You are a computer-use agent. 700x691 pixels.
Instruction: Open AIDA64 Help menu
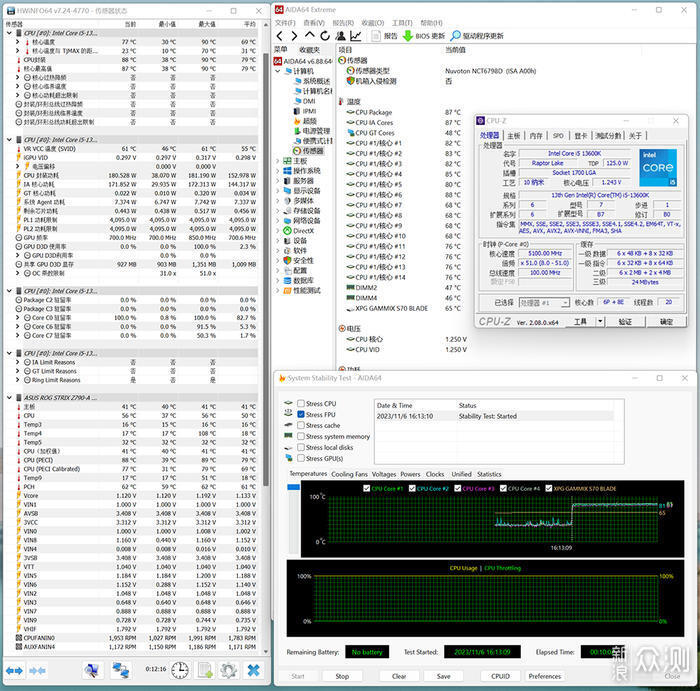point(431,23)
